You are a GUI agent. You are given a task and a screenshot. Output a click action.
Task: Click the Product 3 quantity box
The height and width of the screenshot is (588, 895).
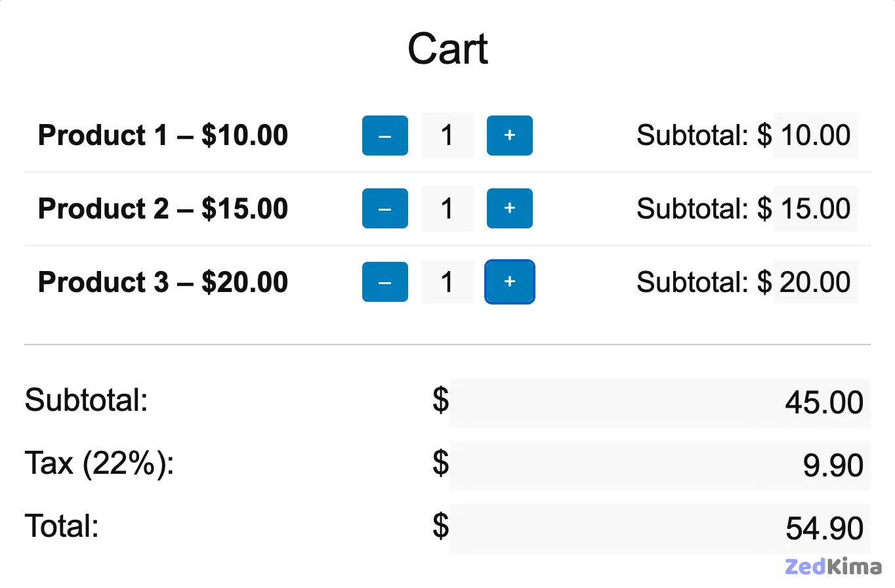coord(447,282)
